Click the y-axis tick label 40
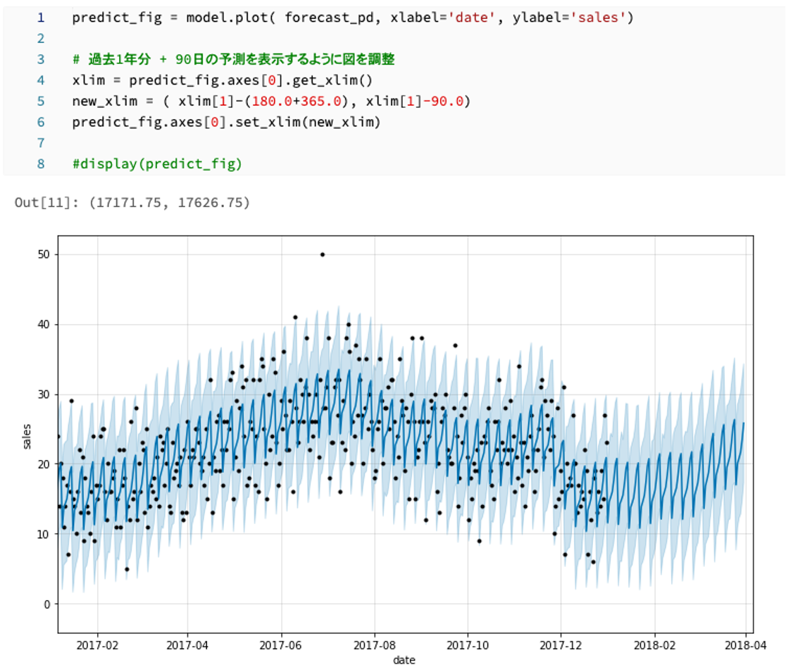This screenshot has width=786, height=672. (43, 324)
